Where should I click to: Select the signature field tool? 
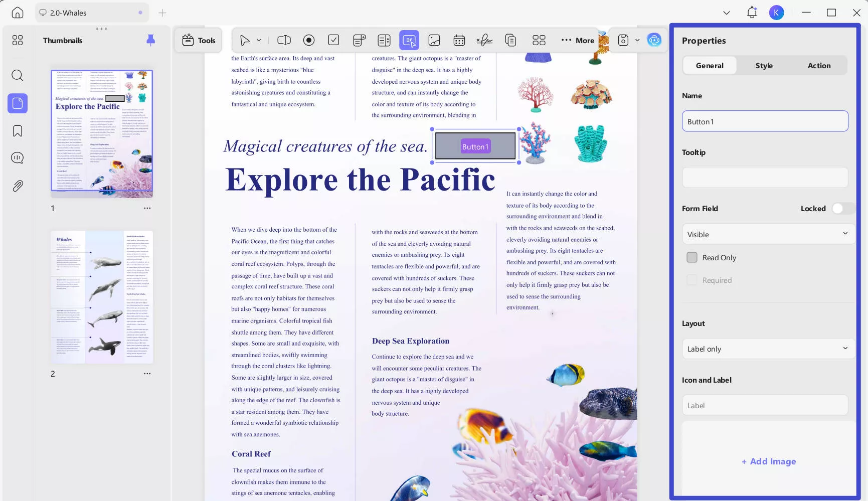click(484, 40)
